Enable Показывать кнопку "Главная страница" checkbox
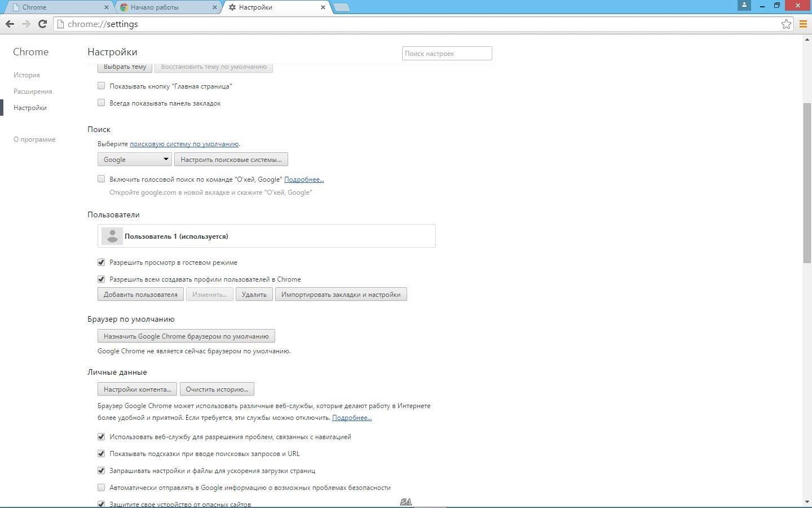 coord(101,86)
